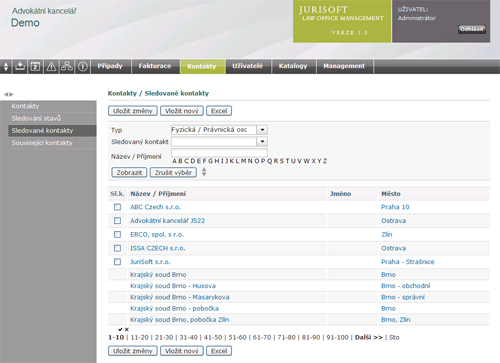The width and height of the screenshot is (500, 363).
Task: Click the X icon below the table
Action: click(127, 329)
